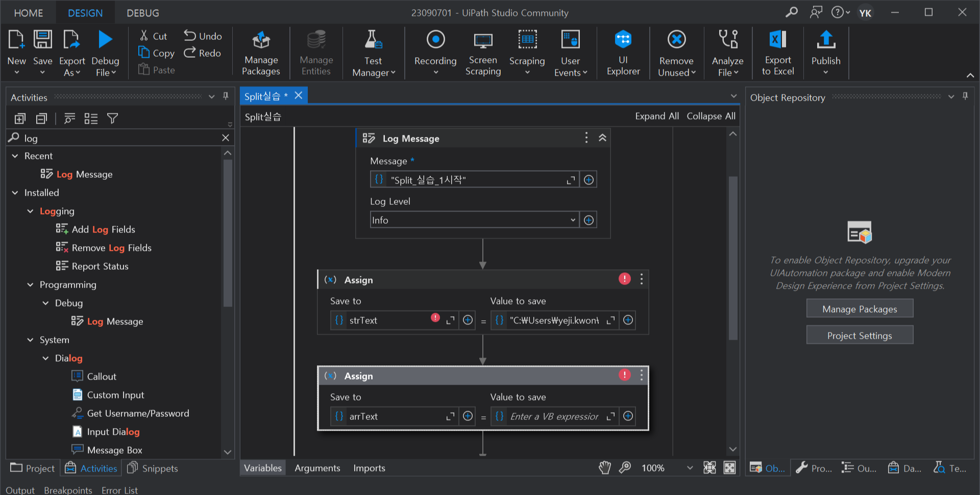Open the Arguments panel tab

pyautogui.click(x=317, y=468)
